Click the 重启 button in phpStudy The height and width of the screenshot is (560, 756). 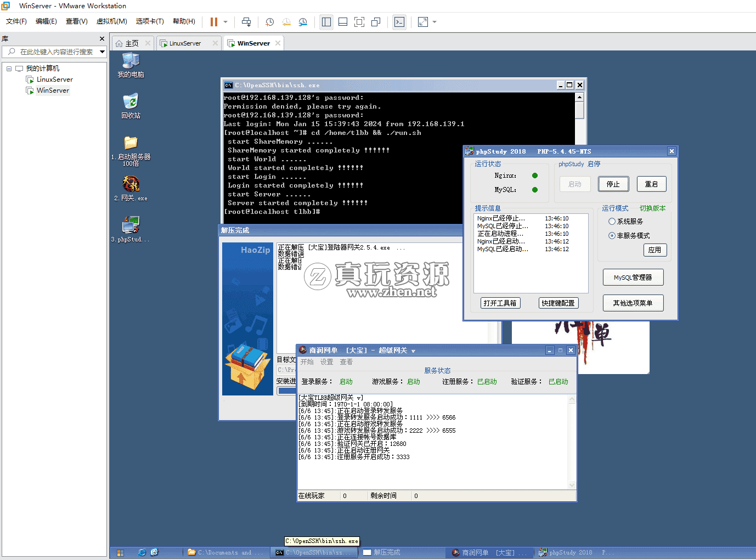tap(652, 184)
